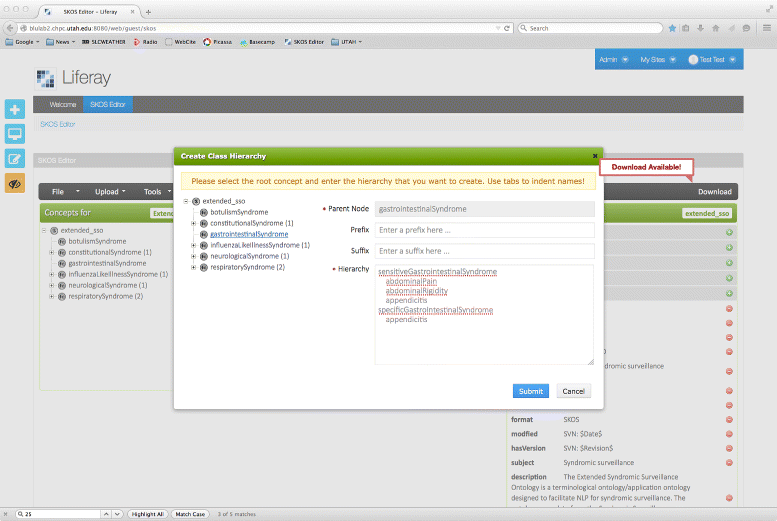
Task: Switch to the Welcome tab
Action: pos(63,104)
